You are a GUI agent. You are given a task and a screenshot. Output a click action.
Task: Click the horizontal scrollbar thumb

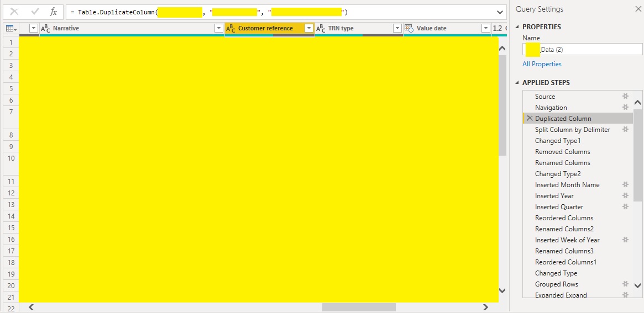(x=359, y=307)
